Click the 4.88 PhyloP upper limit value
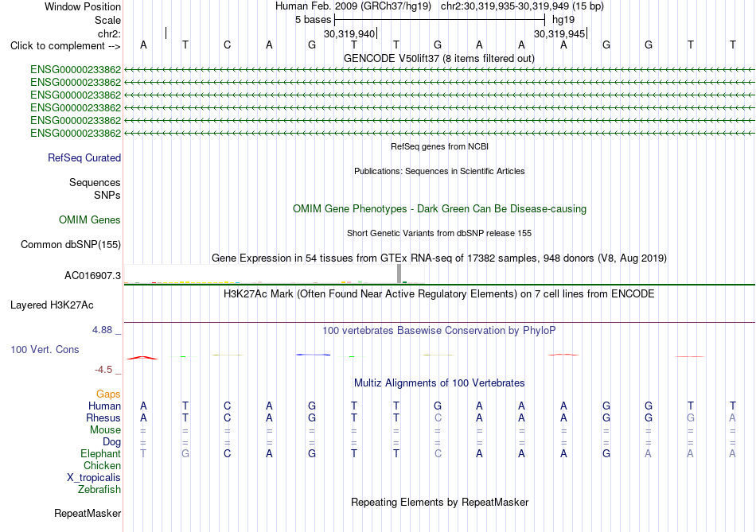The image size is (756, 532). click(102, 329)
